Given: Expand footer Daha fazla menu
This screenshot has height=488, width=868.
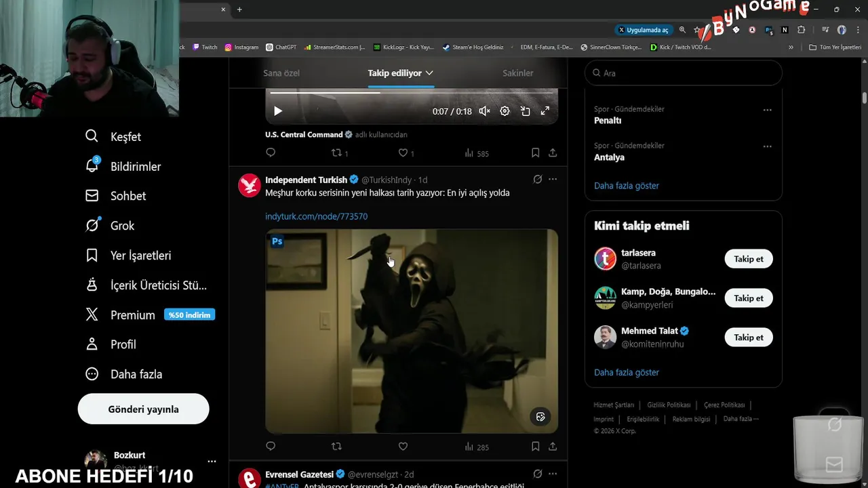Looking at the screenshot, I should 741,419.
